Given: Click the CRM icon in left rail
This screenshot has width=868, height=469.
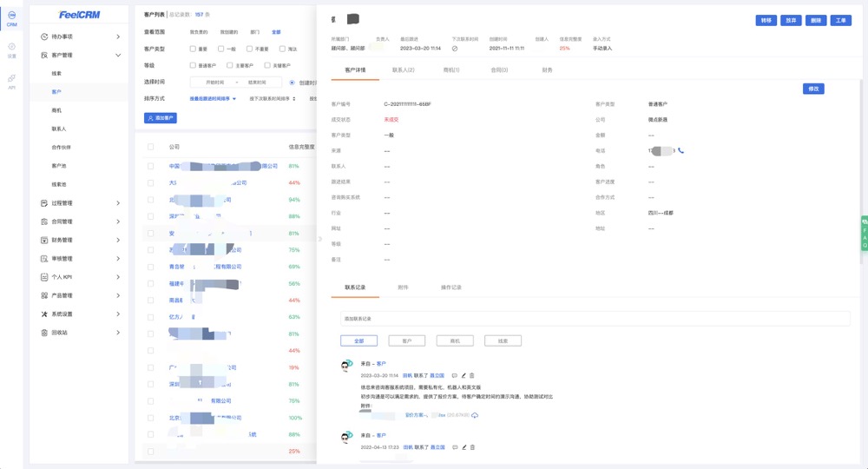Looking at the screenshot, I should pos(12,17).
